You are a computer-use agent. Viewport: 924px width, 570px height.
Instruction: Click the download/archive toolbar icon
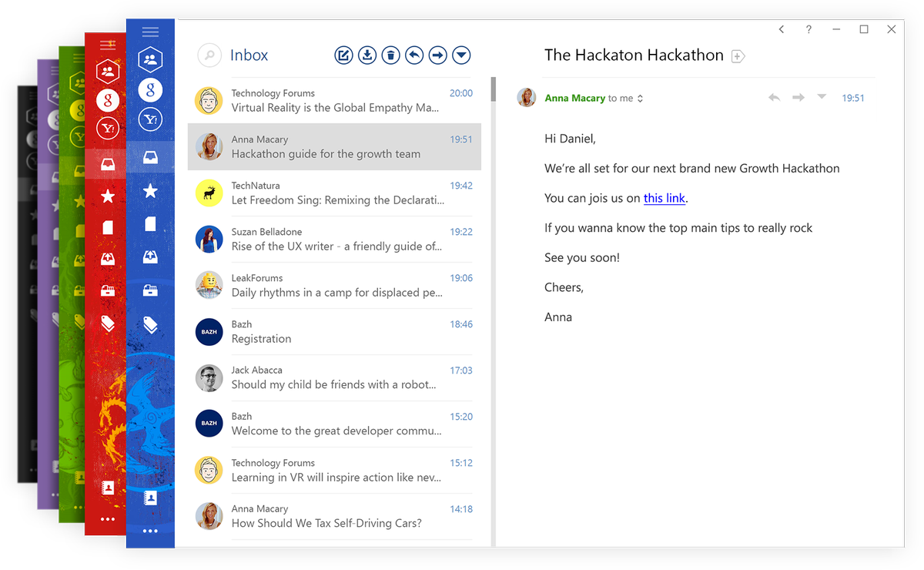(x=367, y=55)
